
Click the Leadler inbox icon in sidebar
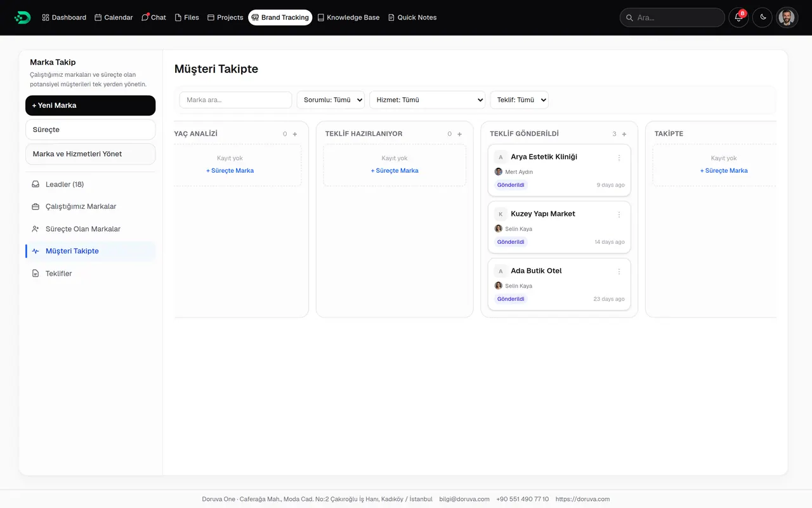[x=36, y=184]
